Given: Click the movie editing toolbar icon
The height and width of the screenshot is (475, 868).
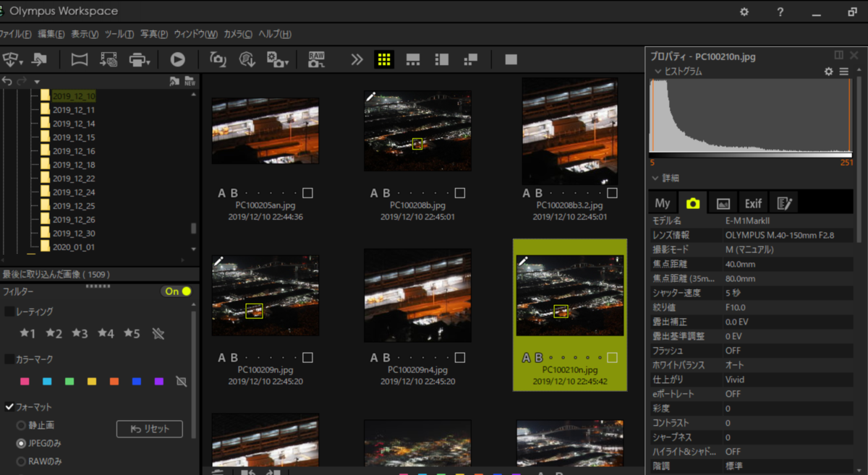Looking at the screenshot, I should 109,60.
